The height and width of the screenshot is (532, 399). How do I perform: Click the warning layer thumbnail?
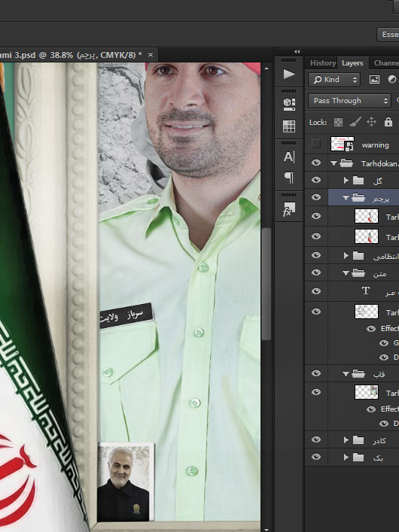tap(343, 144)
